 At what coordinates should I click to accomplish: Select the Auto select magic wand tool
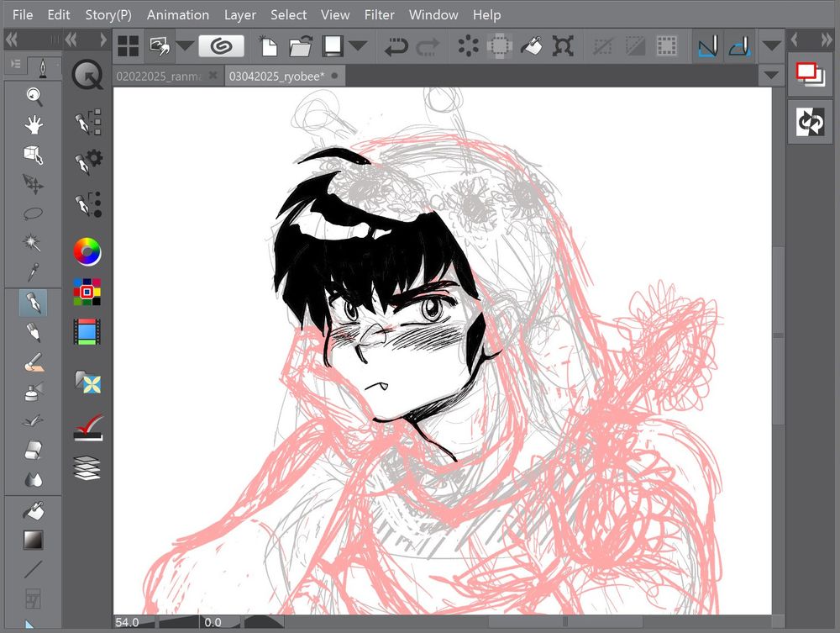tap(32, 242)
